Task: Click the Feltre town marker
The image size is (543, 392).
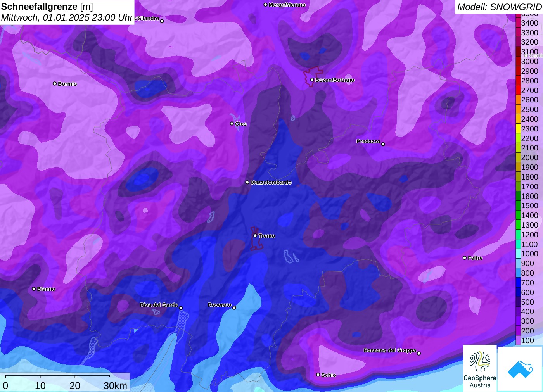Action: [x=465, y=258]
